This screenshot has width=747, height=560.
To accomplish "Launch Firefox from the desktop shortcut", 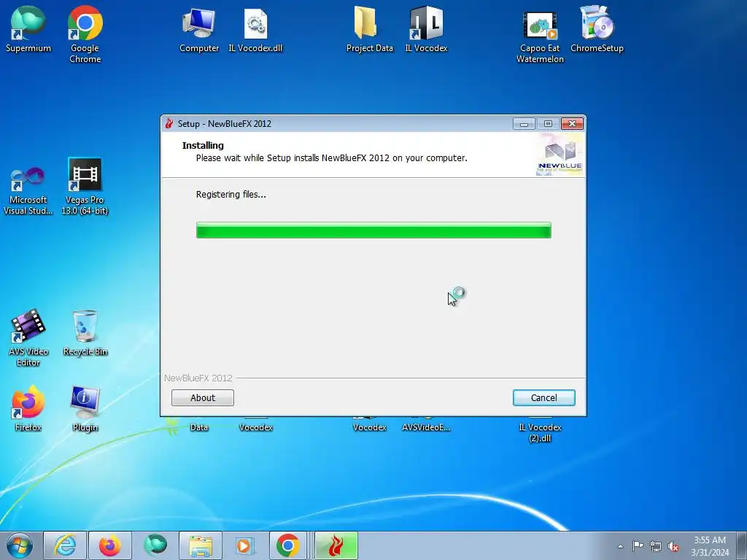I will pos(28,408).
